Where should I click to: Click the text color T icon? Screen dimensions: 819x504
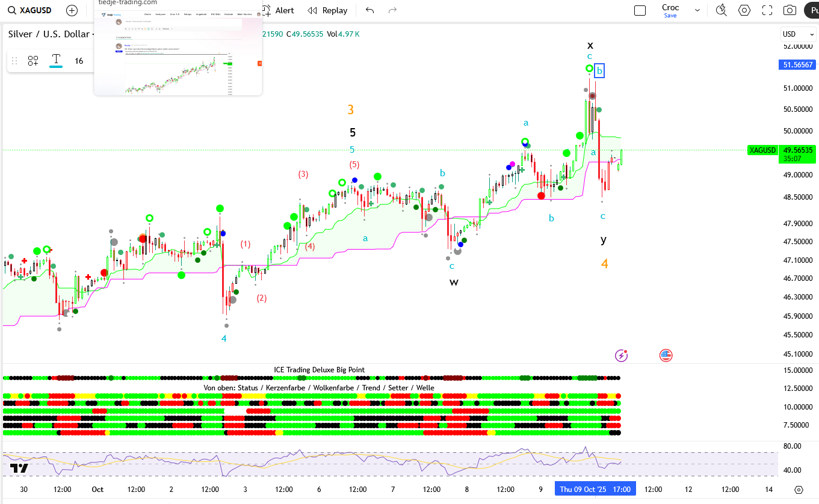coord(56,60)
